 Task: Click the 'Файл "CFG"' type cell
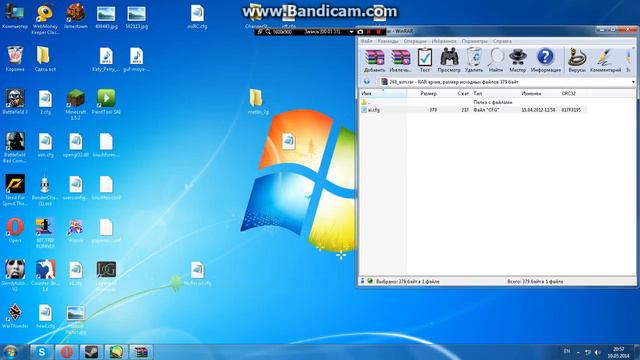[486, 110]
